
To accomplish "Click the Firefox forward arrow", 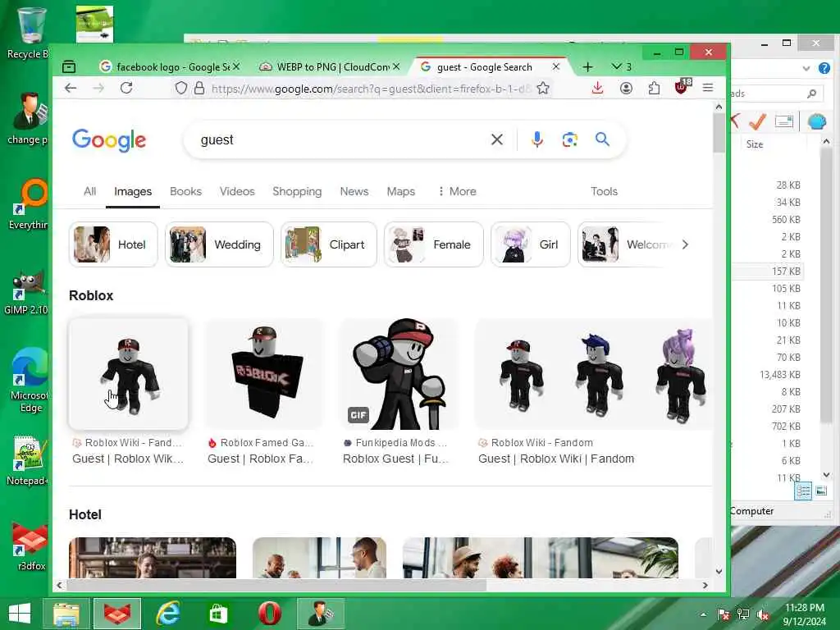I will click(x=98, y=88).
